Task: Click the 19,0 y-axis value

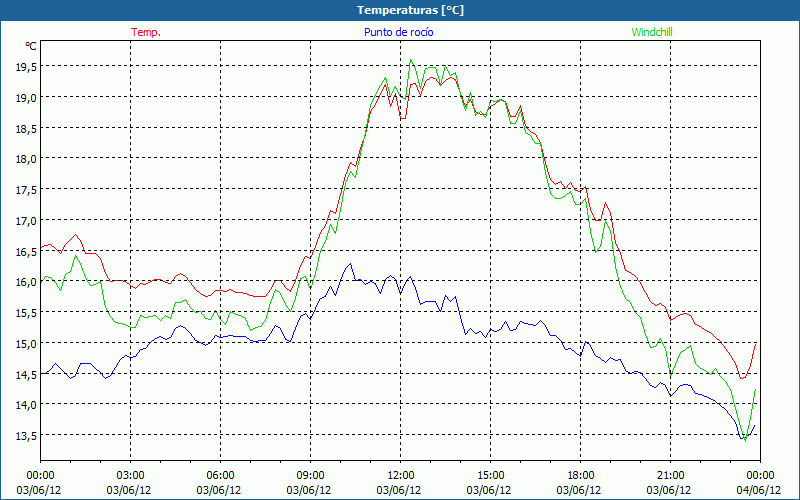Action: click(x=26, y=97)
